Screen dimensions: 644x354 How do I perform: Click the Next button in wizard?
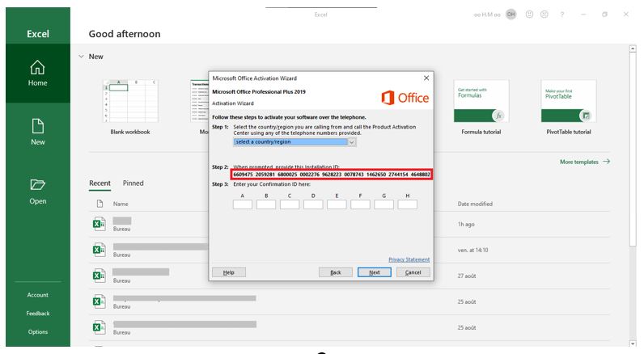click(x=374, y=272)
